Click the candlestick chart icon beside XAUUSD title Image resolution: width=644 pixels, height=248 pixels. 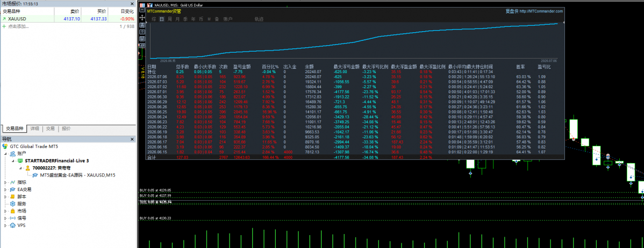[150, 4]
